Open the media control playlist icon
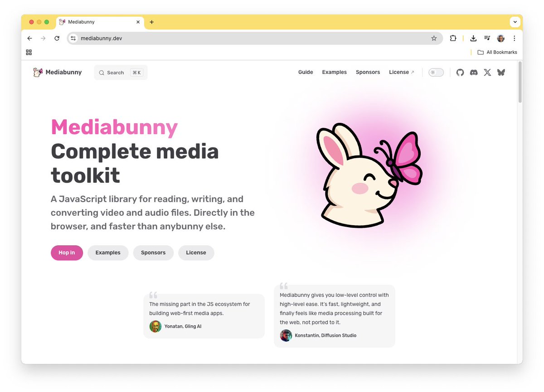Viewport: 544px width, 392px height. click(x=487, y=39)
